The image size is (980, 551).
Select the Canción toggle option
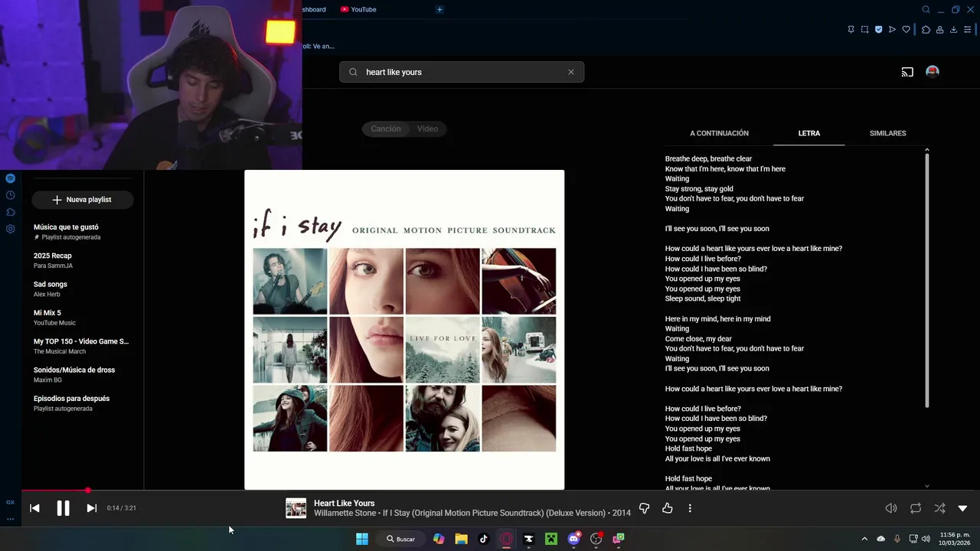386,129
